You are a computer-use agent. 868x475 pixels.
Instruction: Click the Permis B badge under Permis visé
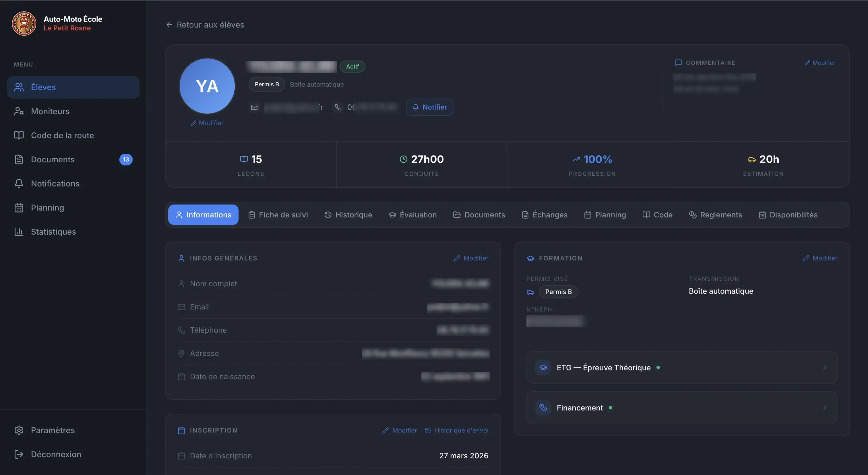(558, 292)
